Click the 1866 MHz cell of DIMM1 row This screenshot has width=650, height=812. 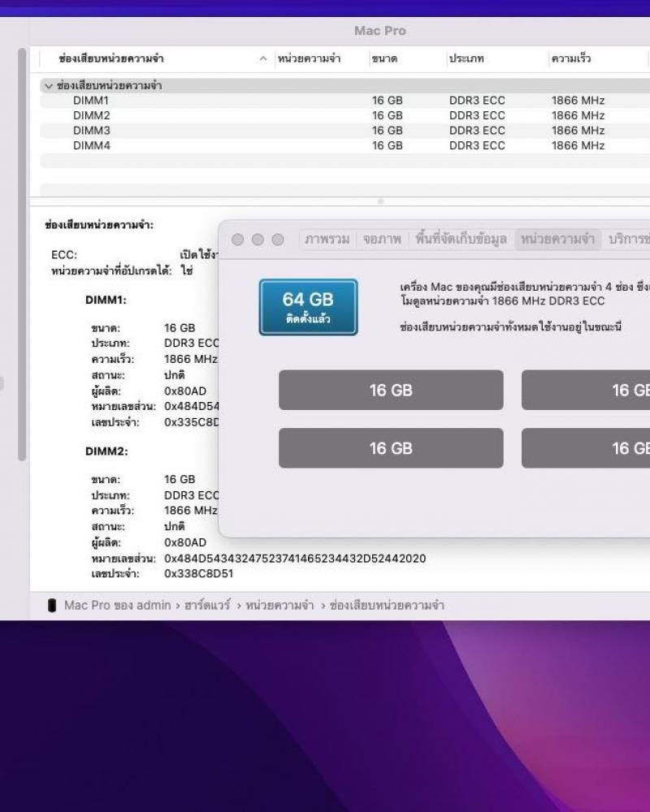(x=578, y=101)
